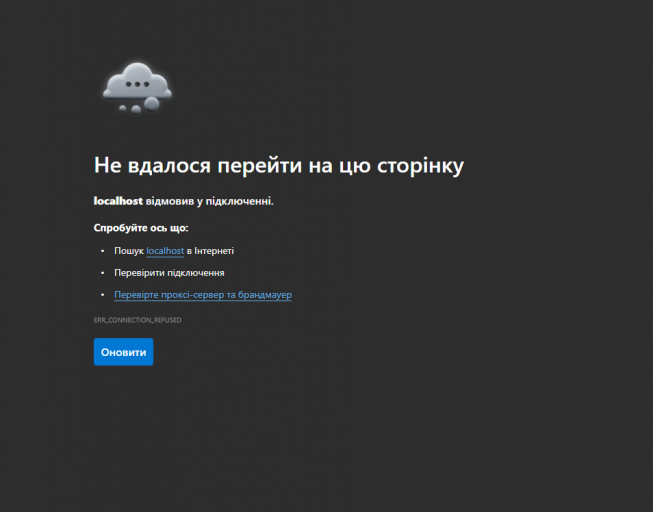Viewport: 653px width, 512px height.
Task: Open the localhost search link
Action: coord(165,251)
